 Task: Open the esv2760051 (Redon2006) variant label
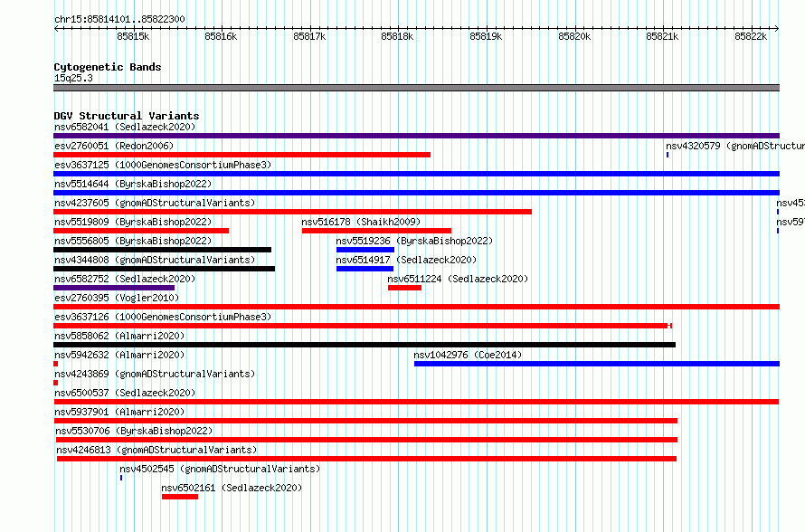pyautogui.click(x=114, y=146)
